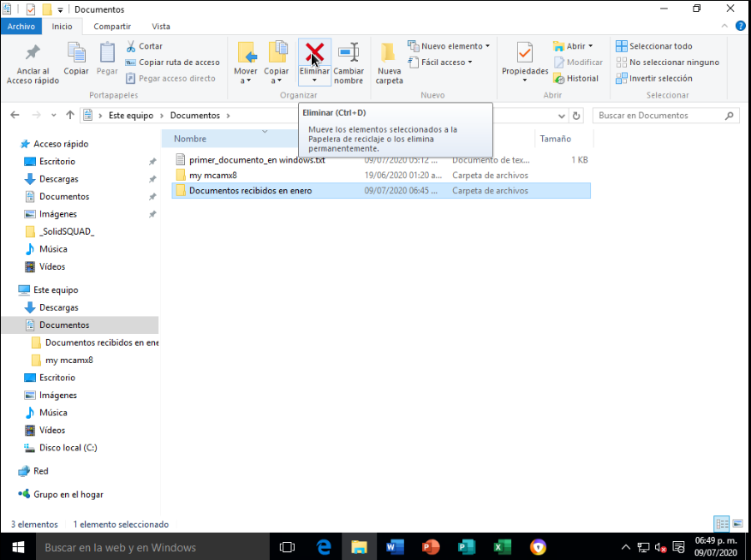751x560 pixels.
Task: Click Invertir selección option
Action: [x=654, y=78]
